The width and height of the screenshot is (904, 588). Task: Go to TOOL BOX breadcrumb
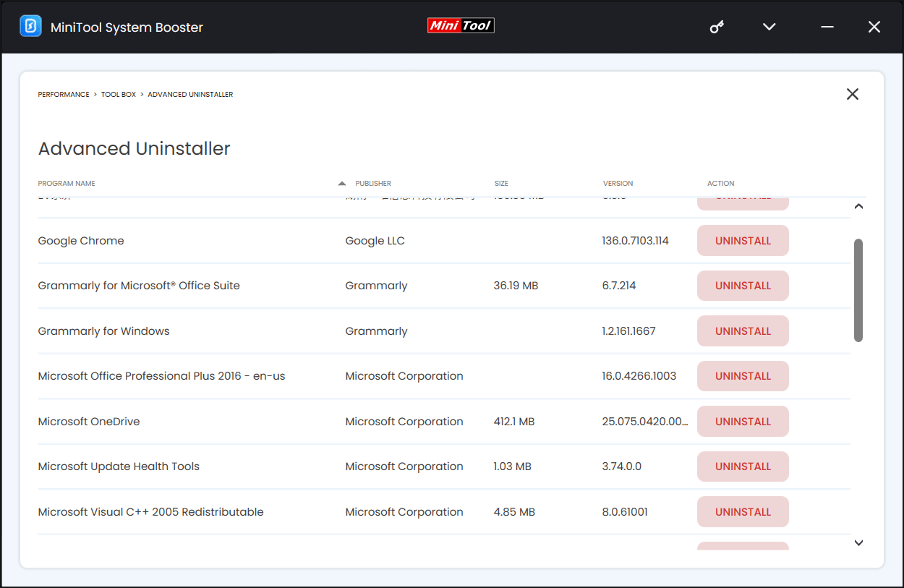(x=119, y=95)
